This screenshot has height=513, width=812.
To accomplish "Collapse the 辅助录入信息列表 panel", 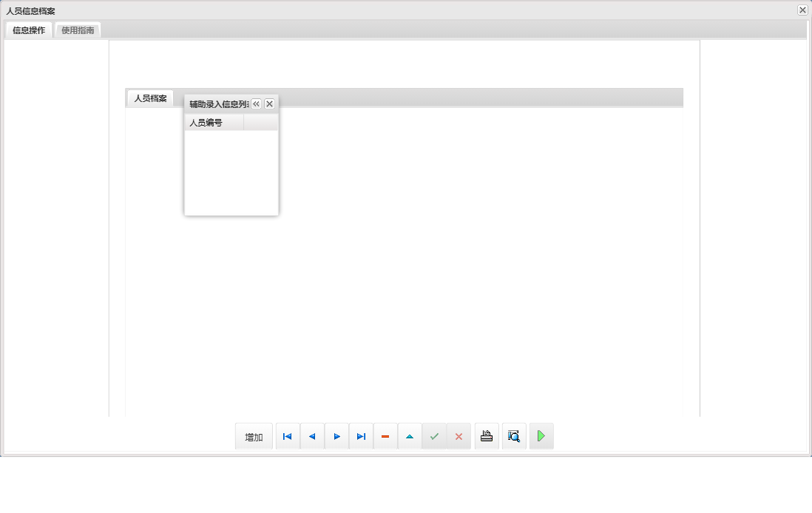I will 256,104.
